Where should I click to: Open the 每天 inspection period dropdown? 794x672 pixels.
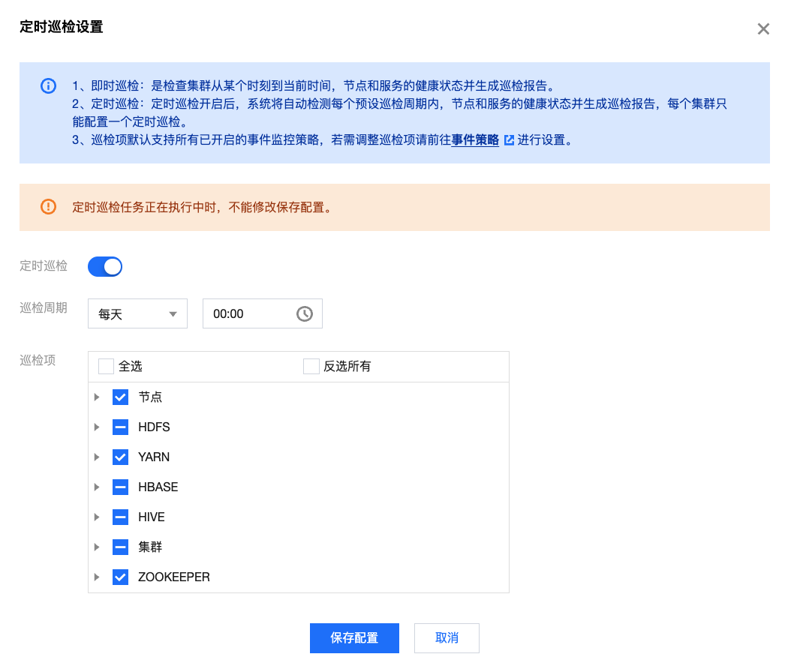coord(137,314)
